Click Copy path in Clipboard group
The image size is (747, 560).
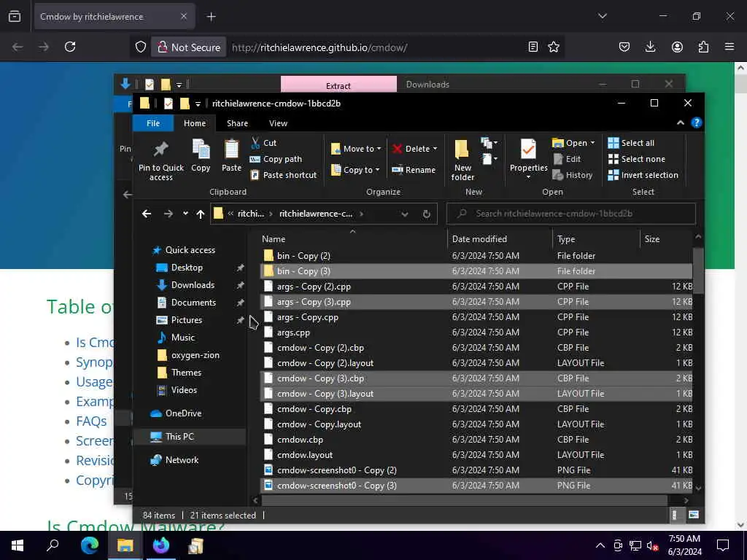coord(276,159)
